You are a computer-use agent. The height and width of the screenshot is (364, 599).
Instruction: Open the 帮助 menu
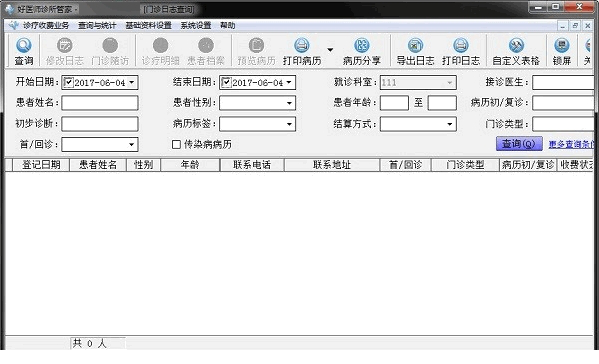[228, 26]
